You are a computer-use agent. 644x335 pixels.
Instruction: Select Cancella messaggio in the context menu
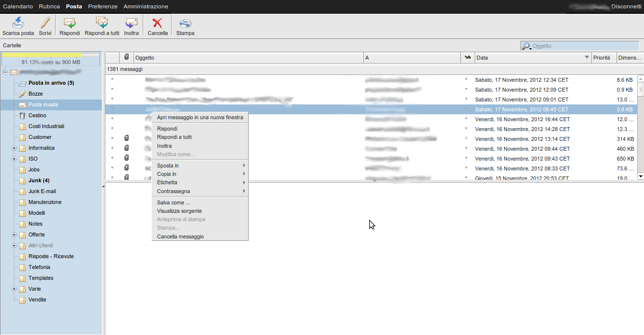(x=180, y=236)
